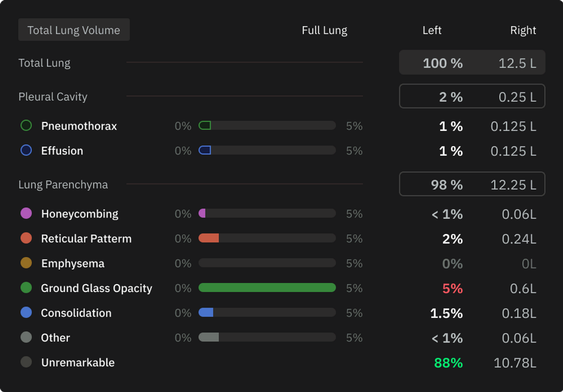The height and width of the screenshot is (392, 563).
Task: Switch to the Right lung column
Action: click(x=523, y=30)
